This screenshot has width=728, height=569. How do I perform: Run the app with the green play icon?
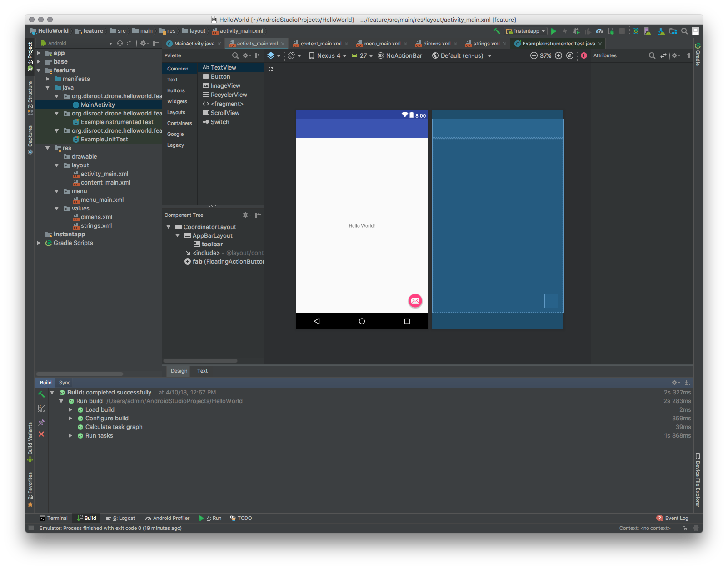(x=553, y=31)
